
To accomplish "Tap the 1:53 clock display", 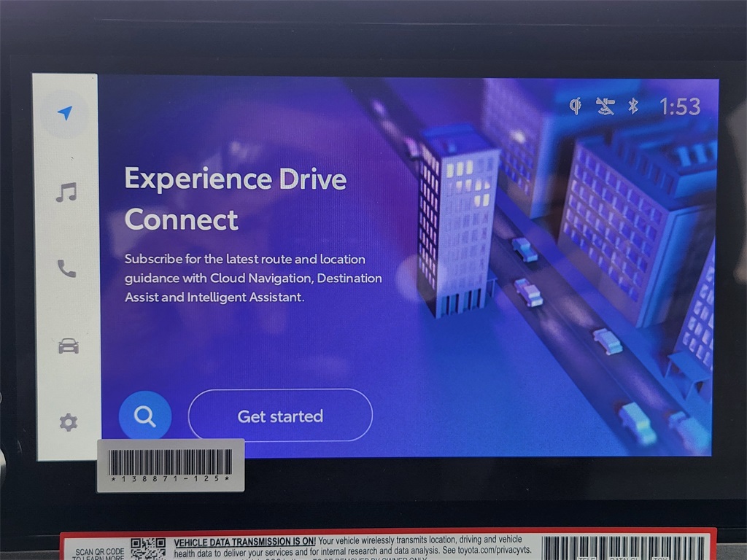I will (x=680, y=106).
